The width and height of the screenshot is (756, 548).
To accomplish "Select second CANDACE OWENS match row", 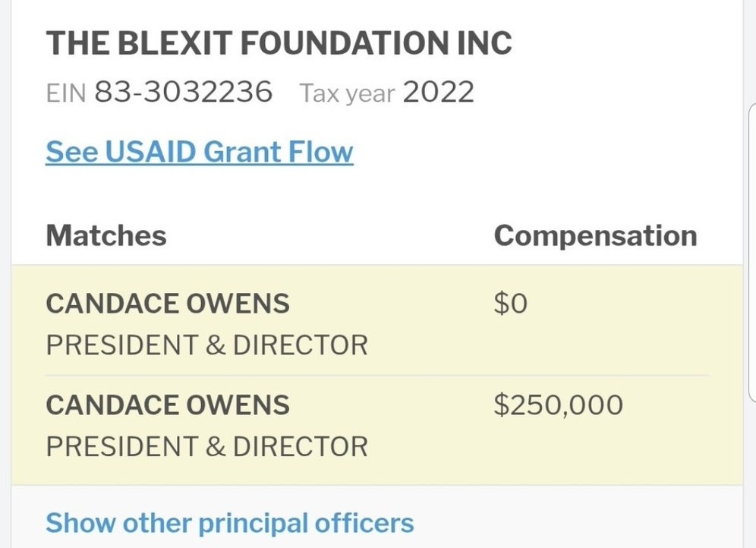I will tap(377, 430).
